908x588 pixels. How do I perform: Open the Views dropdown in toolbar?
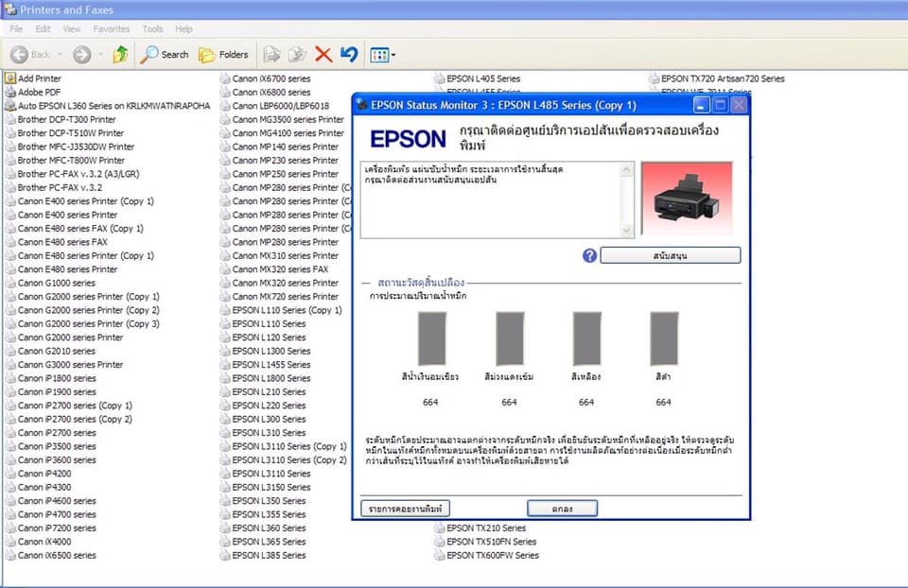tap(382, 55)
